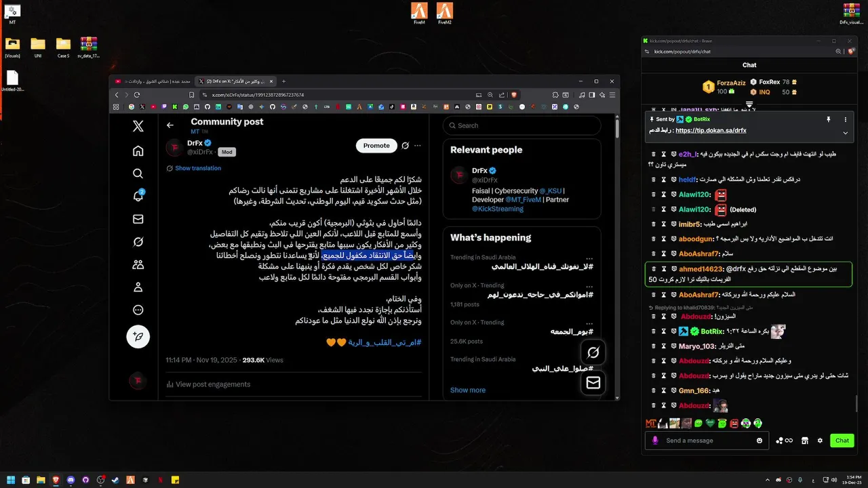Click Kick chat scrollbar
This screenshot has height=488, width=868.
click(856, 404)
